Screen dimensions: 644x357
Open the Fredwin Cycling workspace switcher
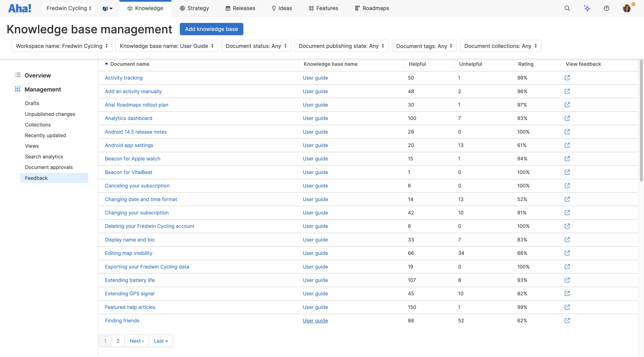tap(69, 8)
